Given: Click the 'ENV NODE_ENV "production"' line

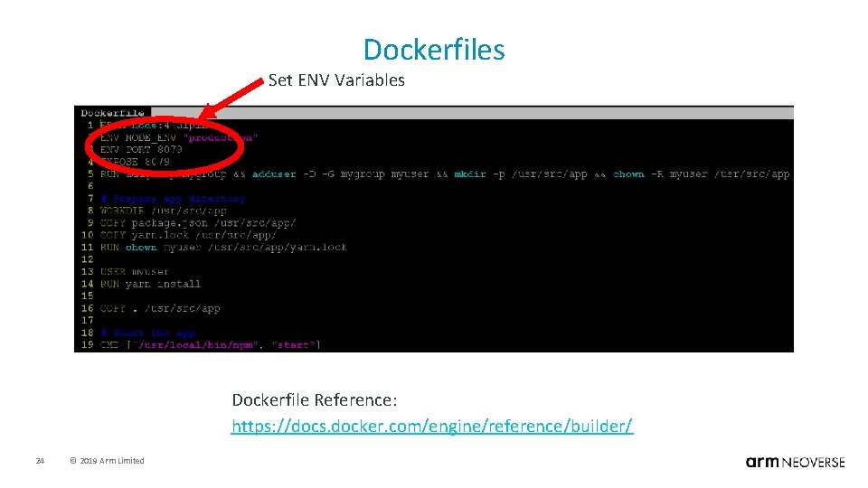Looking at the screenshot, I should (x=179, y=137).
